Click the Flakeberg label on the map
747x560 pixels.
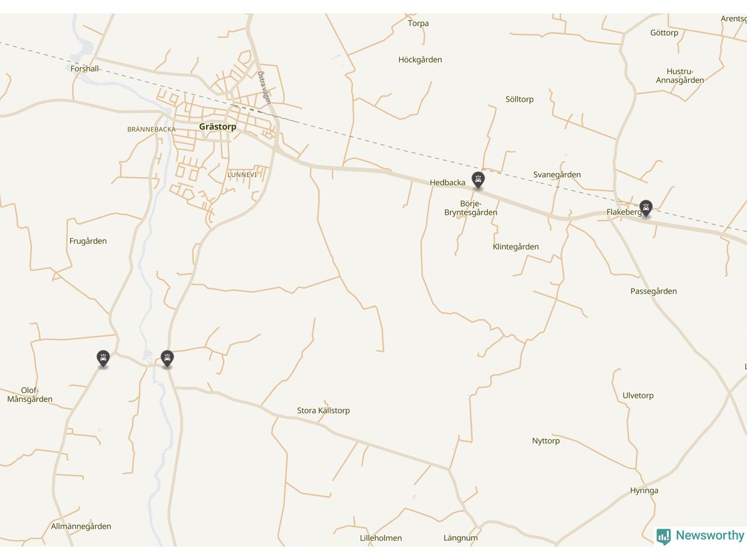click(x=624, y=212)
